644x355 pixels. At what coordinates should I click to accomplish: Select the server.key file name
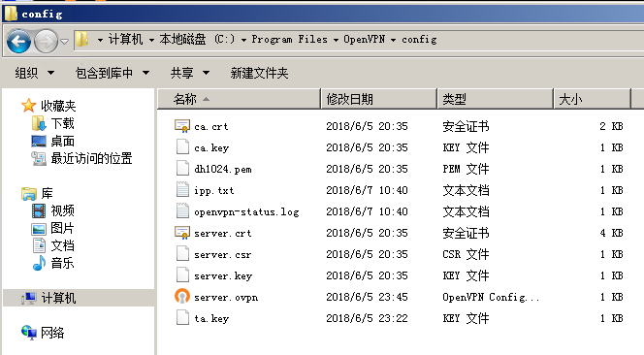click(223, 276)
